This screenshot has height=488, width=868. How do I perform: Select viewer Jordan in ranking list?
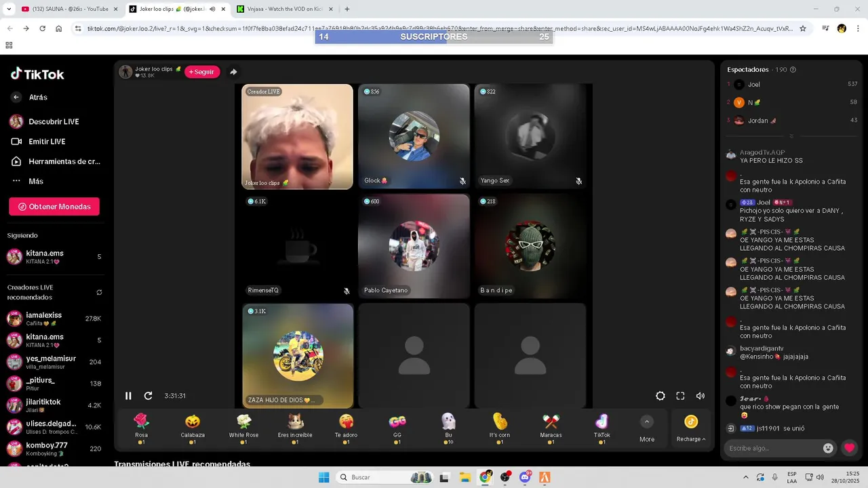[792, 121]
